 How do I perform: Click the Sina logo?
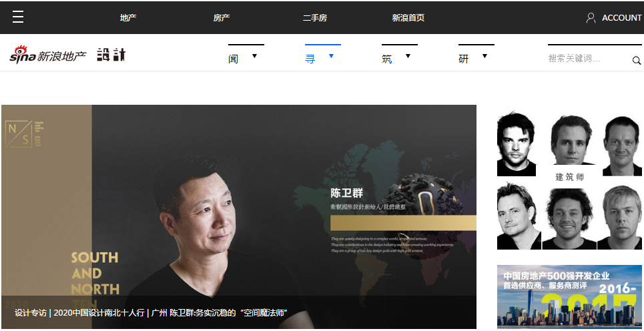(47, 55)
